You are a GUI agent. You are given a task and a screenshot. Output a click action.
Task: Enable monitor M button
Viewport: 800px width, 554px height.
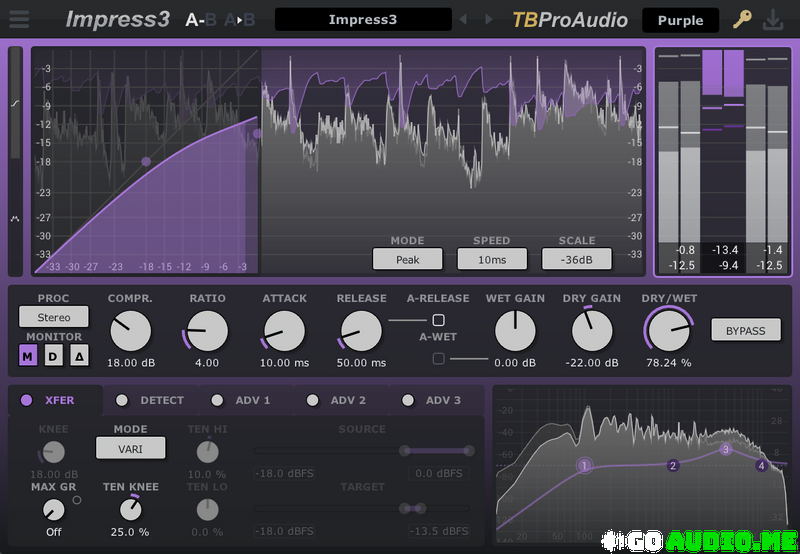(28, 356)
